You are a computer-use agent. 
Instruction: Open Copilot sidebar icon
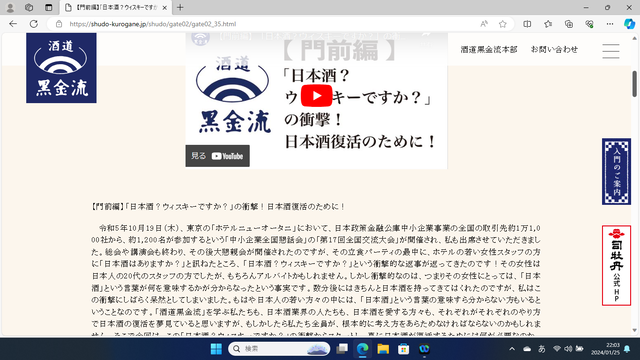pyautogui.click(x=629, y=24)
